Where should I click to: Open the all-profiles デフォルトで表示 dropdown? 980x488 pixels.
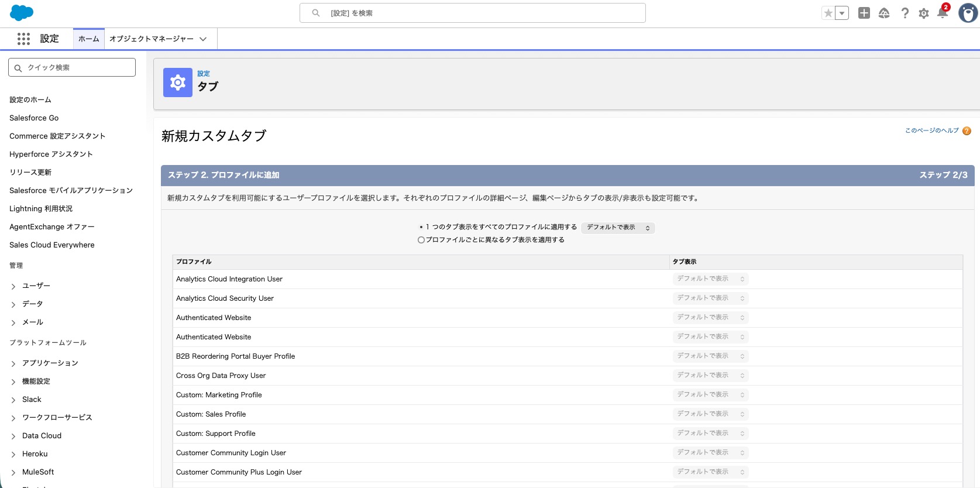coord(618,228)
